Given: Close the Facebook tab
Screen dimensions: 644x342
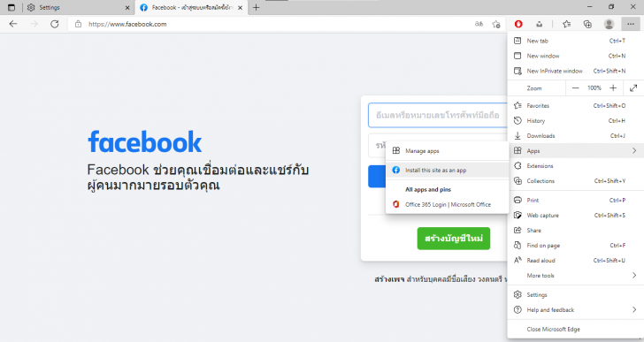Looking at the screenshot, I should tap(241, 7).
